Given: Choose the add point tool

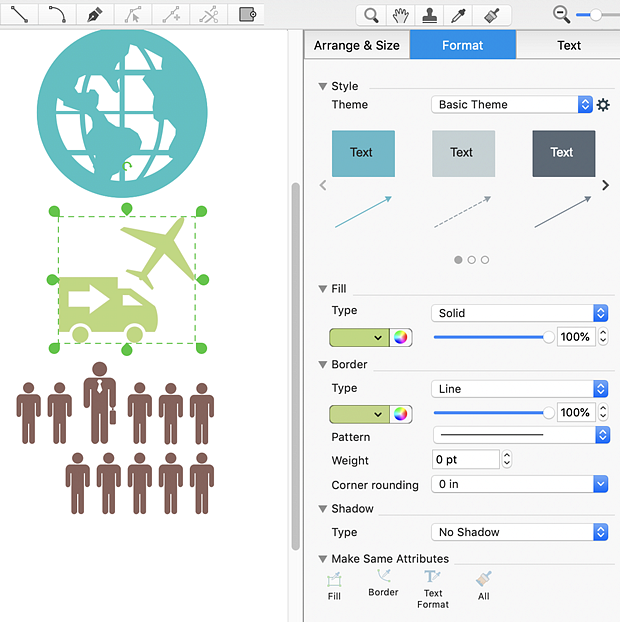Looking at the screenshot, I should point(171,14).
